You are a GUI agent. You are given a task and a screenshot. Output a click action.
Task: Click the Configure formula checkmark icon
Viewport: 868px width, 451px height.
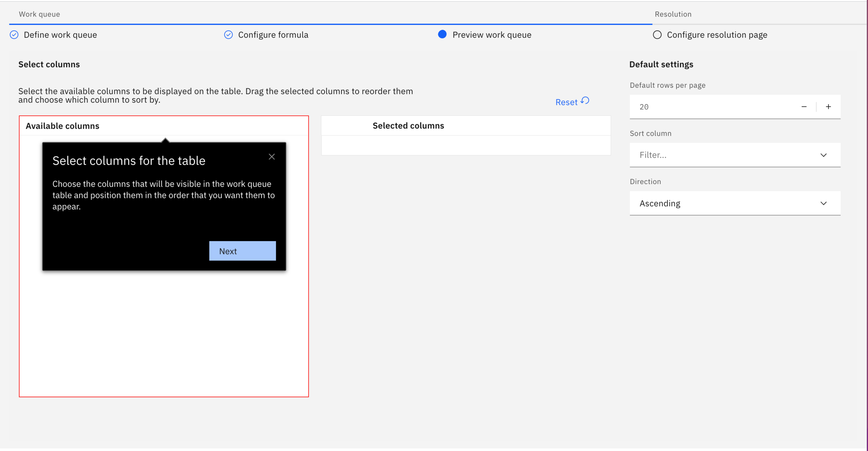pyautogui.click(x=228, y=35)
